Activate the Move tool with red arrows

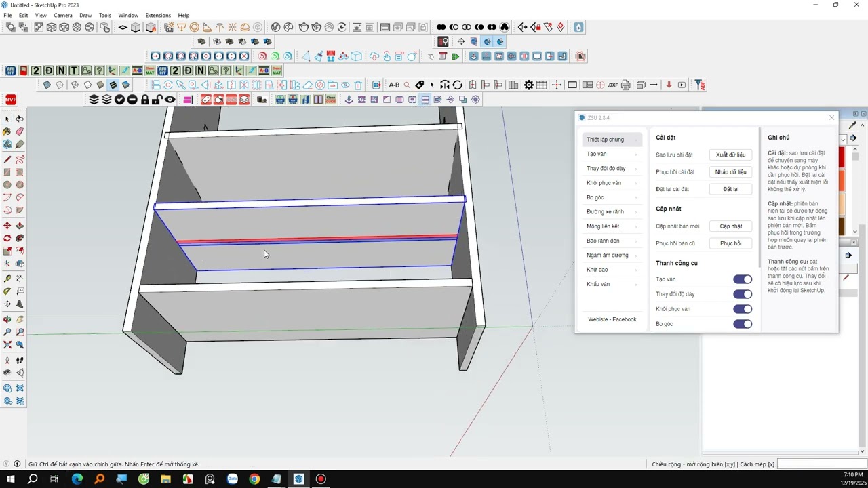point(7,226)
